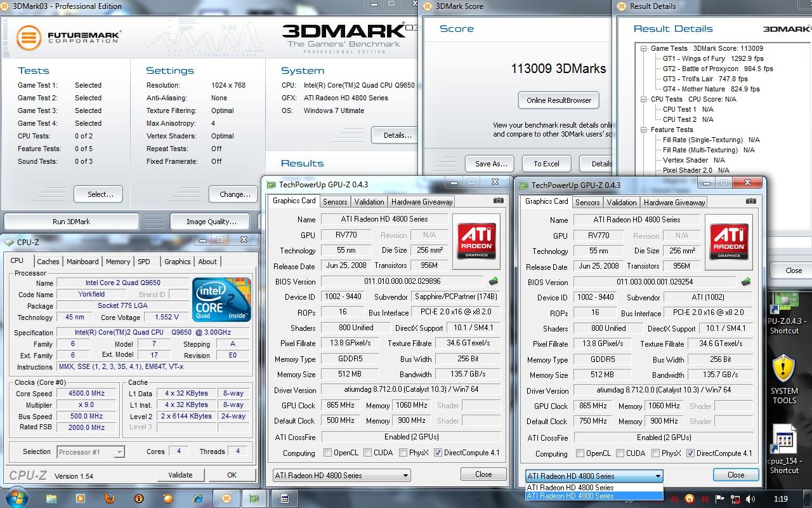The image size is (812, 508).
Task: Click the Futuremark Corporation logo
Action: pos(69,36)
